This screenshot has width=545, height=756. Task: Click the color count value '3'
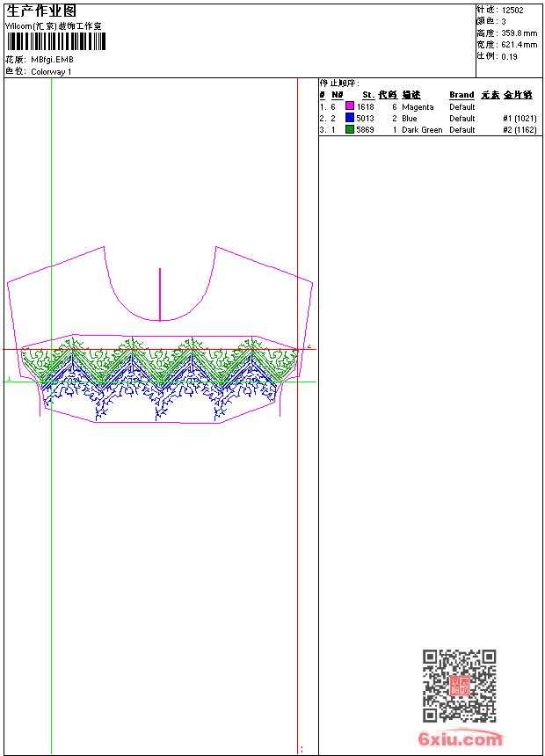tap(504, 22)
